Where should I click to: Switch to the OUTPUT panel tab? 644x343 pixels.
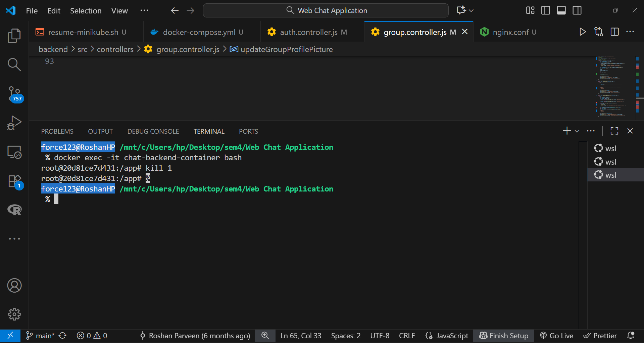(x=100, y=131)
